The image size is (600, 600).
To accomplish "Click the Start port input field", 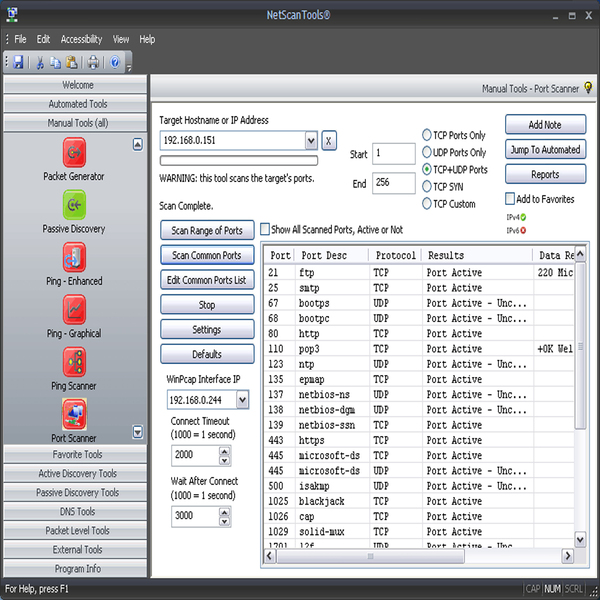I will pyautogui.click(x=394, y=153).
